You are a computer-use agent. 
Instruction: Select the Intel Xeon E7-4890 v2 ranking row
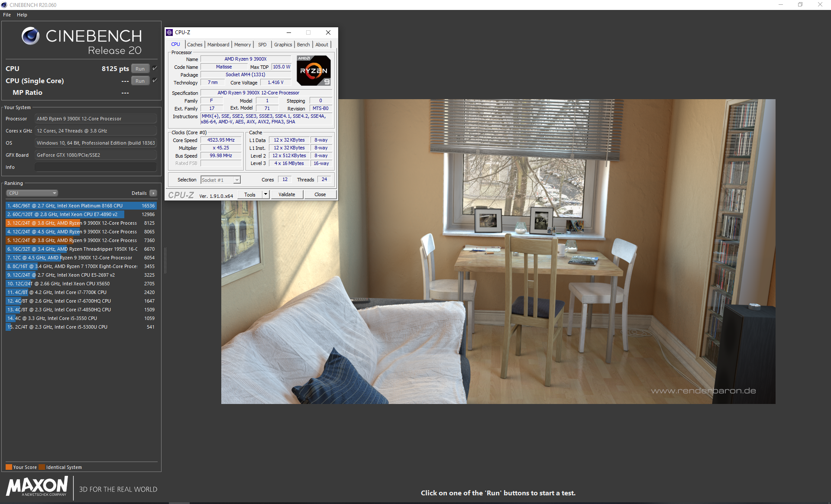click(81, 214)
